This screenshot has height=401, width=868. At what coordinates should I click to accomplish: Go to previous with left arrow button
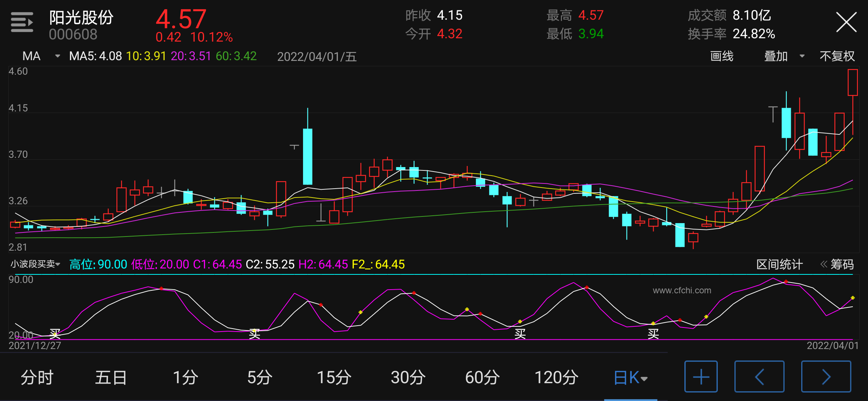pyautogui.click(x=759, y=376)
